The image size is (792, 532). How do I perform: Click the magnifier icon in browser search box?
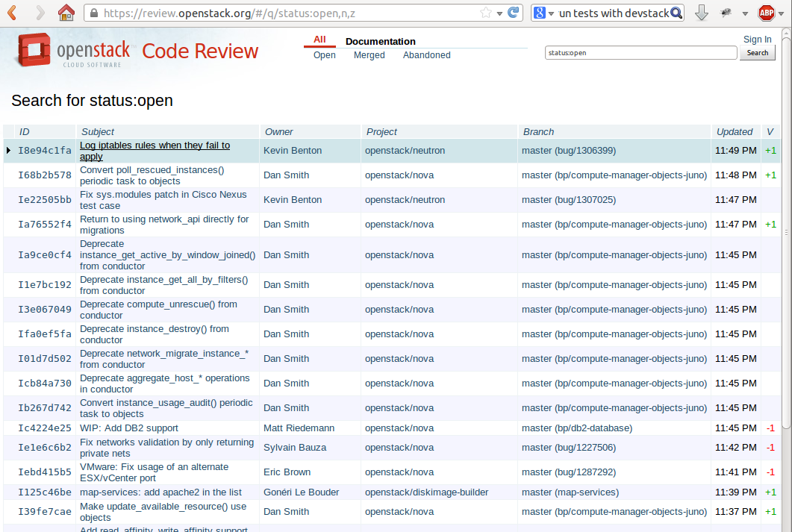point(676,13)
